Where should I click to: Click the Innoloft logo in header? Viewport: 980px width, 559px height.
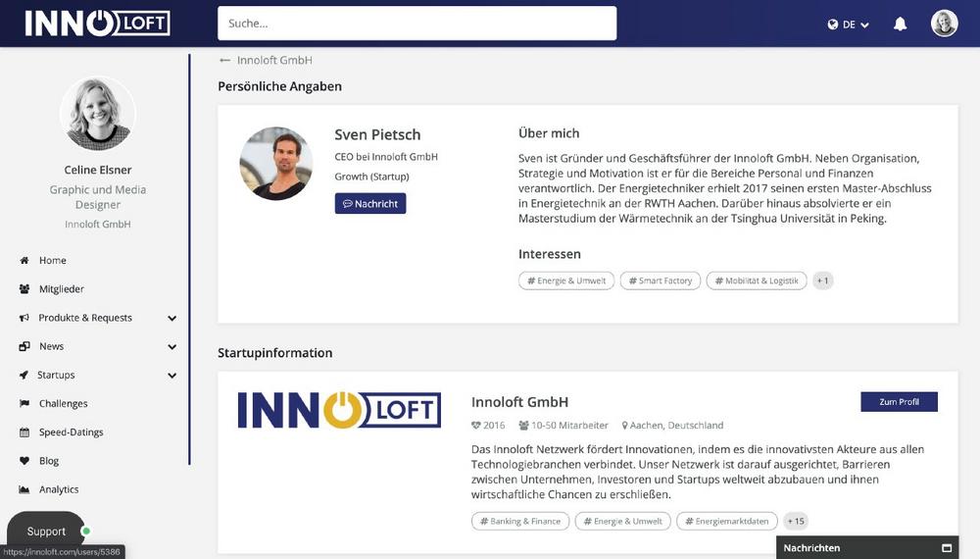97,24
